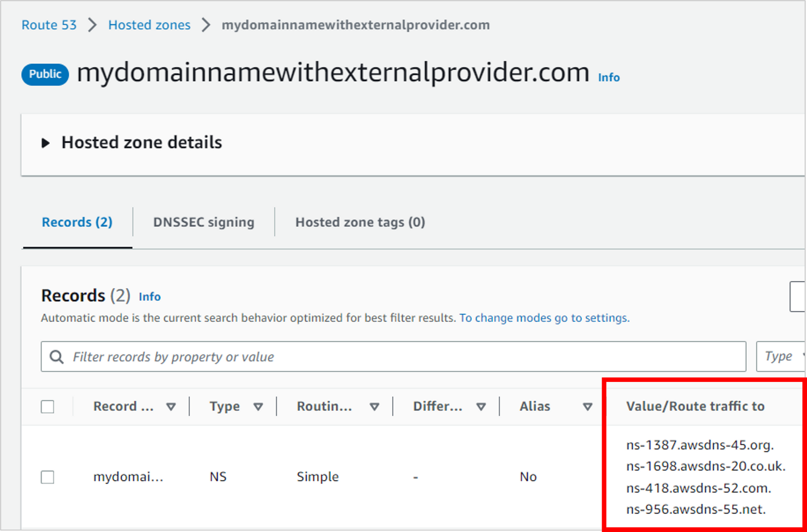Focus the Filter records search field
The width and height of the screenshot is (807, 532).
click(x=393, y=357)
